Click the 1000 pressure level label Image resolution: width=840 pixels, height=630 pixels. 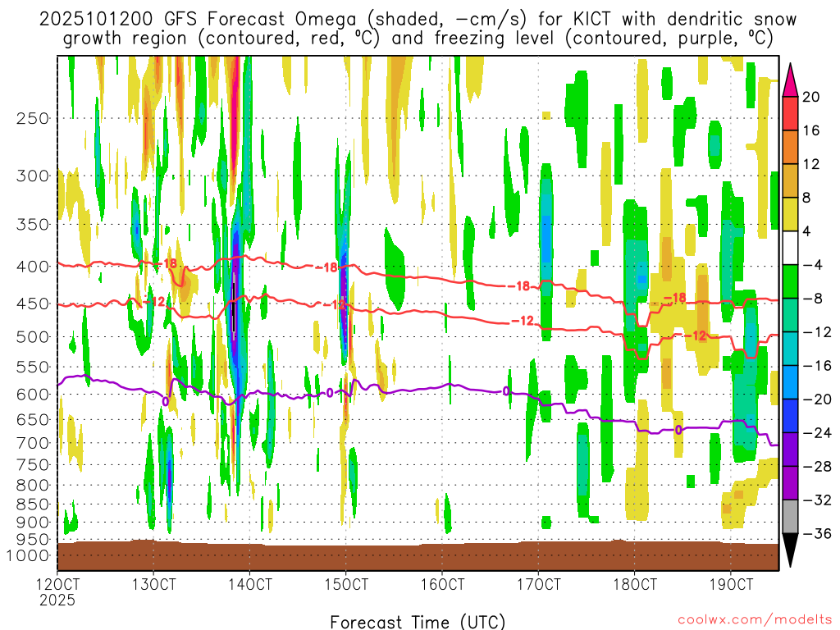[28, 555]
